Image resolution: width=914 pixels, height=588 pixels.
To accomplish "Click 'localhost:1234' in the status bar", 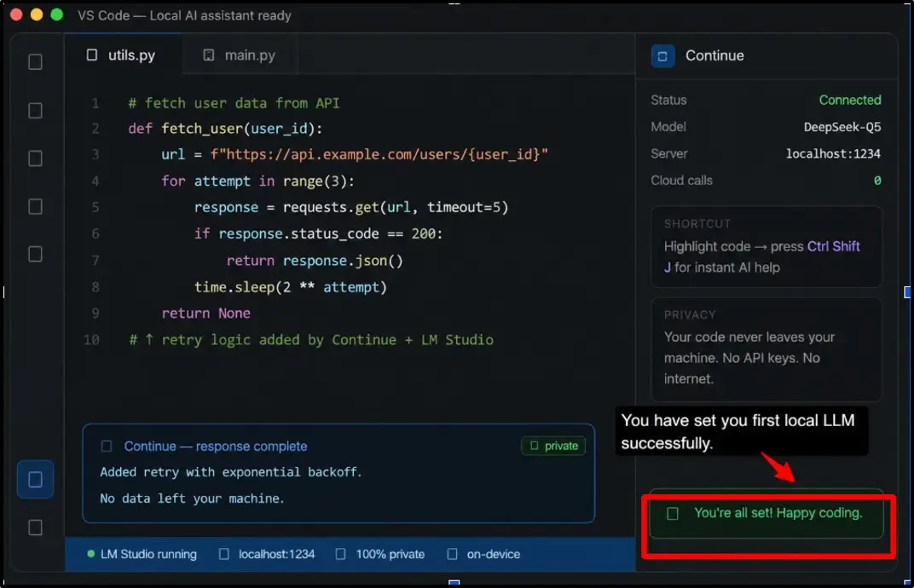I will click(x=277, y=554).
